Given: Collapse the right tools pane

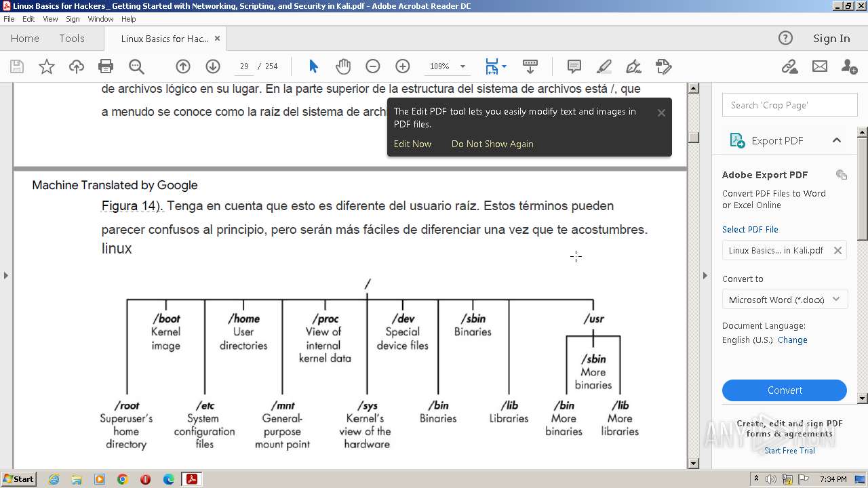Looking at the screenshot, I should coord(705,275).
